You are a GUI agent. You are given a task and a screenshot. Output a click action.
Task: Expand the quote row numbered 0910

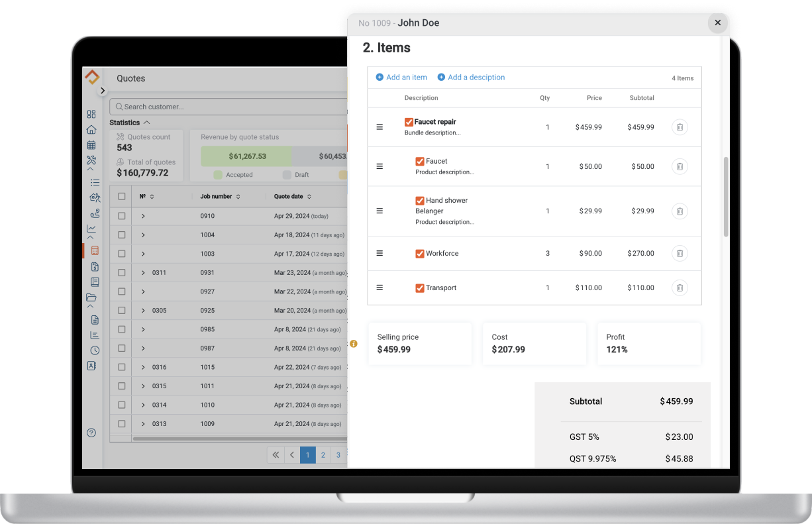tap(143, 215)
